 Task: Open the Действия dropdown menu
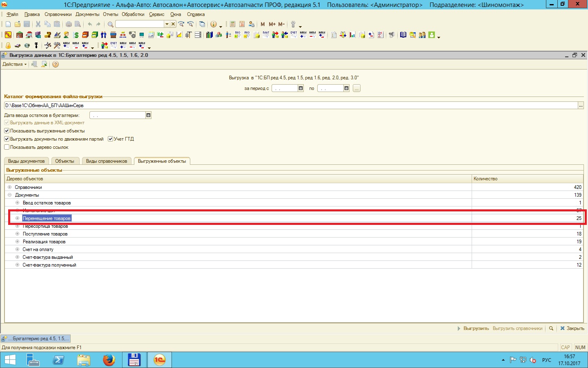(x=14, y=64)
